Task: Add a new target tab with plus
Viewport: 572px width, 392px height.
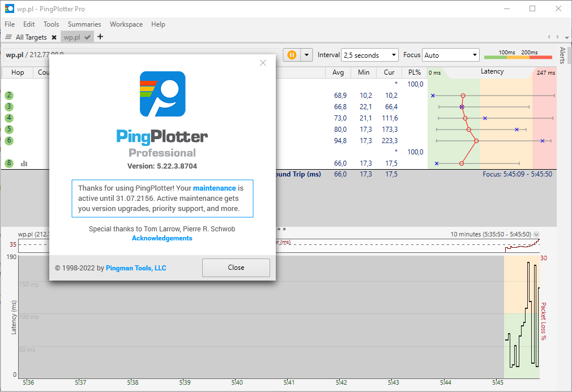Action: click(100, 36)
